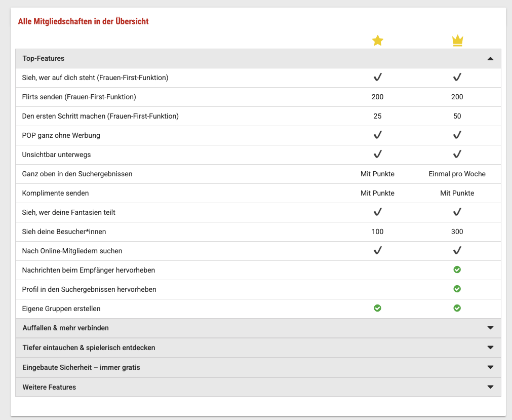Click crown column checkmark for Nach Online-Mitgliedern suchen

point(457,251)
